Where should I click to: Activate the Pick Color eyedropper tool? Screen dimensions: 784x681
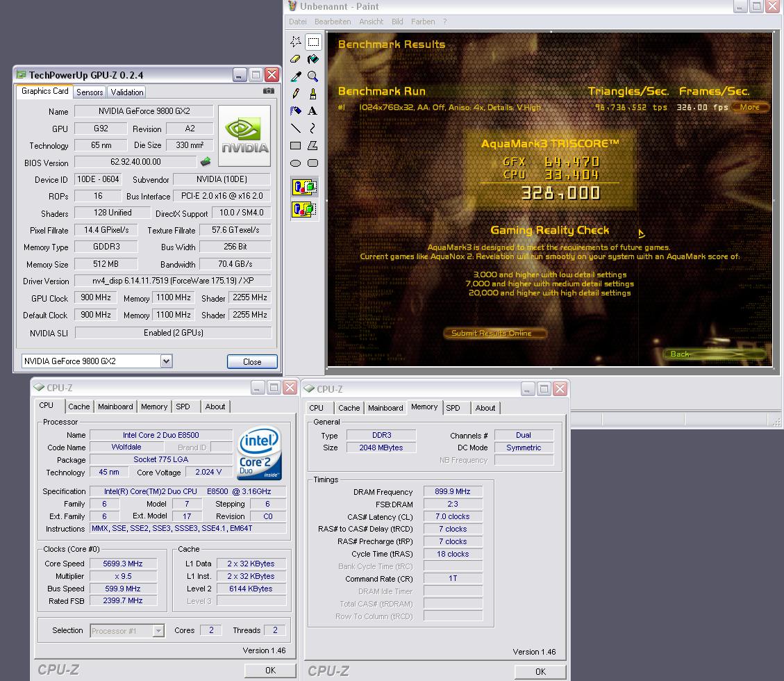tap(296, 76)
